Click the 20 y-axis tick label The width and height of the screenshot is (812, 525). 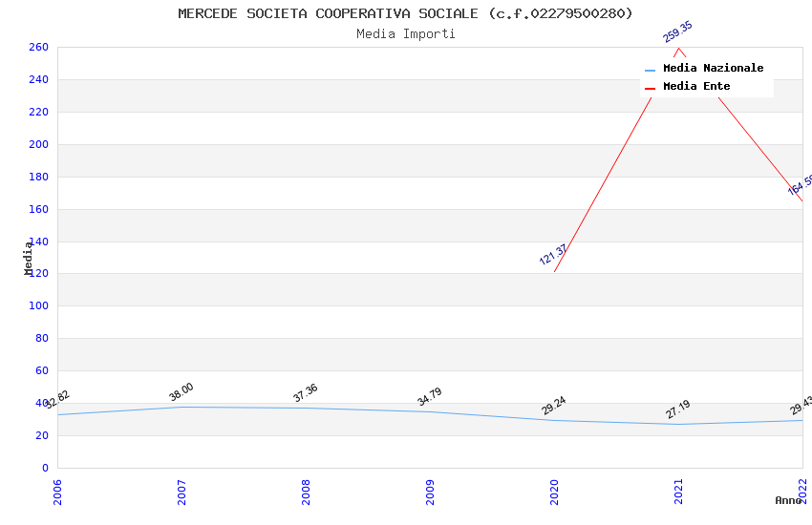[42, 435]
